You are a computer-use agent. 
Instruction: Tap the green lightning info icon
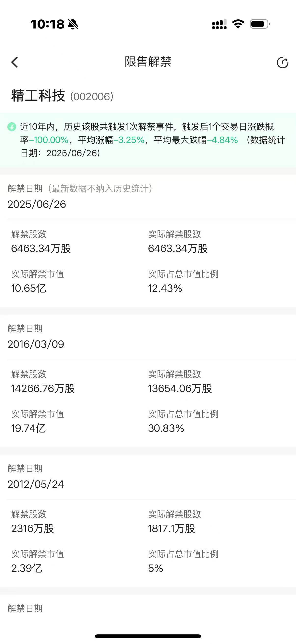12,127
